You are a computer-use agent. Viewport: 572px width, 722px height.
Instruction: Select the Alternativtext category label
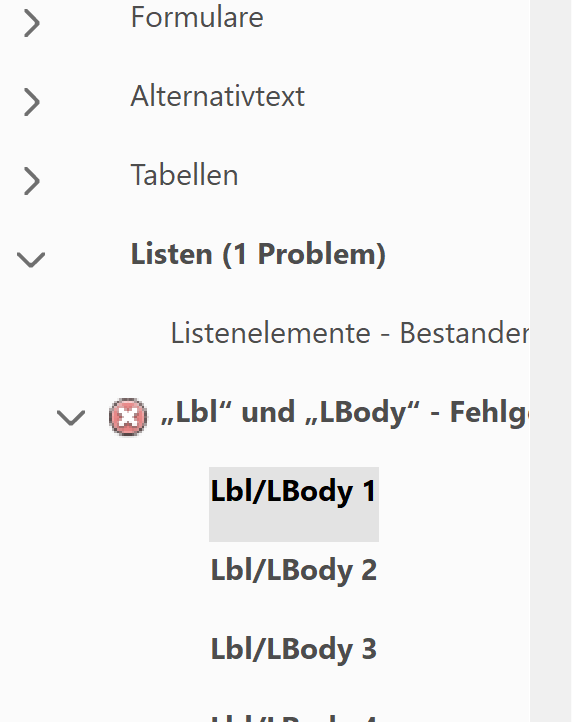[217, 96]
